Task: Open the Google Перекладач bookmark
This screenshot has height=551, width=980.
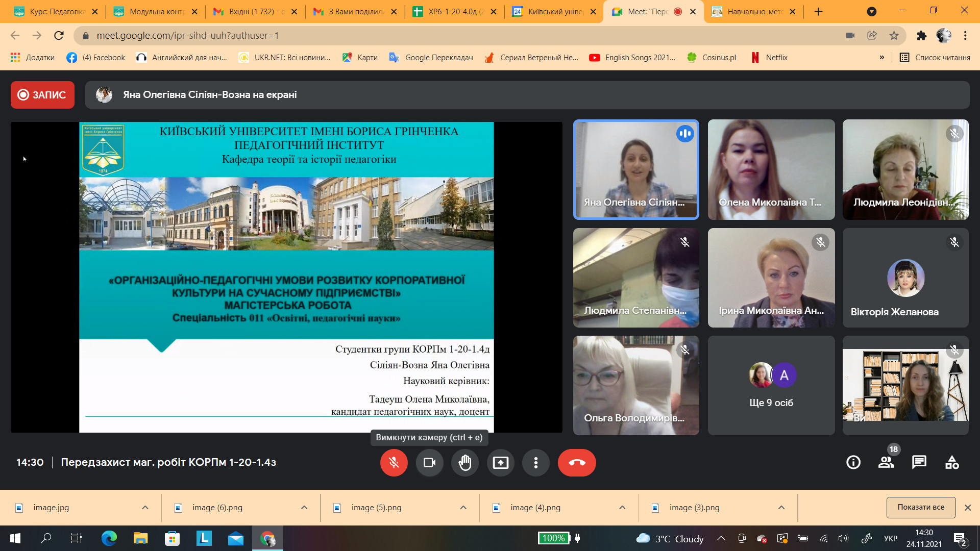Action: 431,58
